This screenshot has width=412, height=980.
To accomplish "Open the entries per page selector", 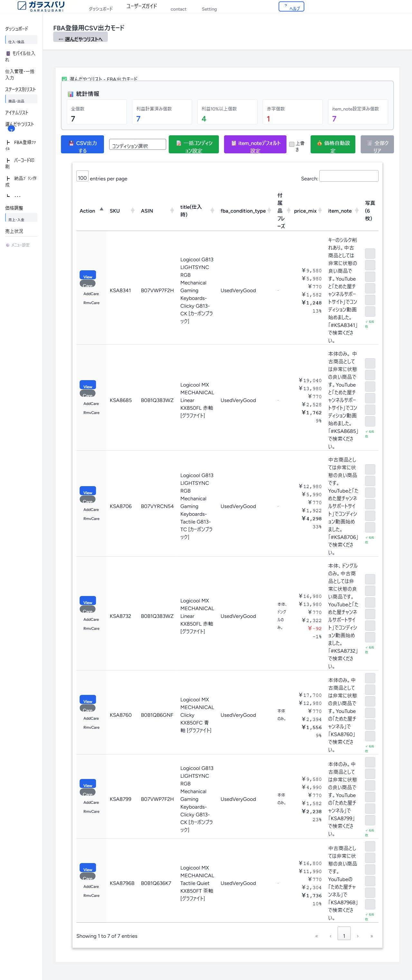I will pos(82,177).
